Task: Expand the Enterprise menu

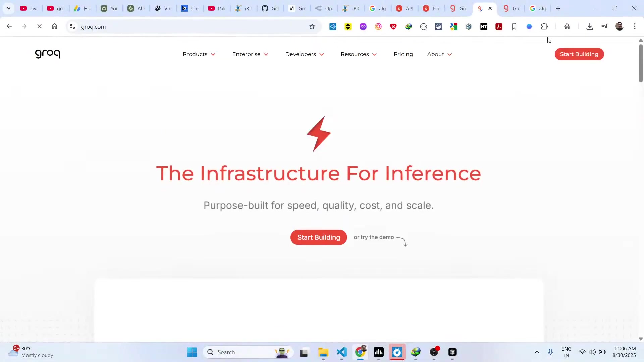Action: point(250,54)
